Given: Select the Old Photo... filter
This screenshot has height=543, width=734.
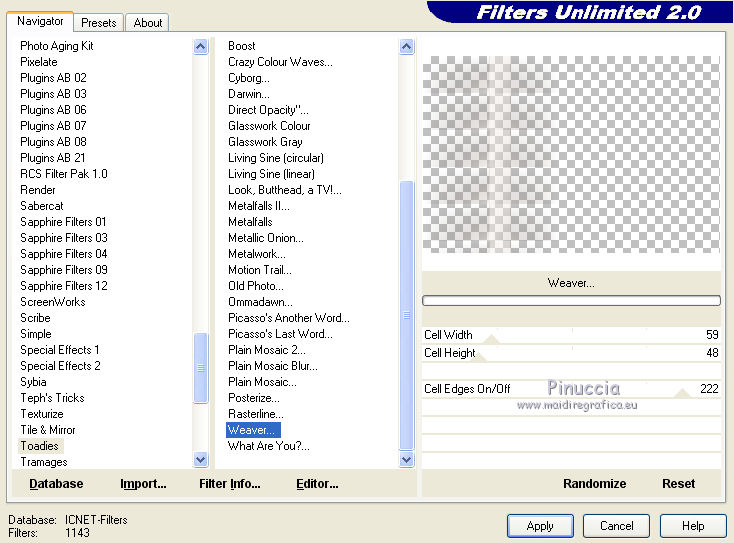Looking at the screenshot, I should point(256,286).
